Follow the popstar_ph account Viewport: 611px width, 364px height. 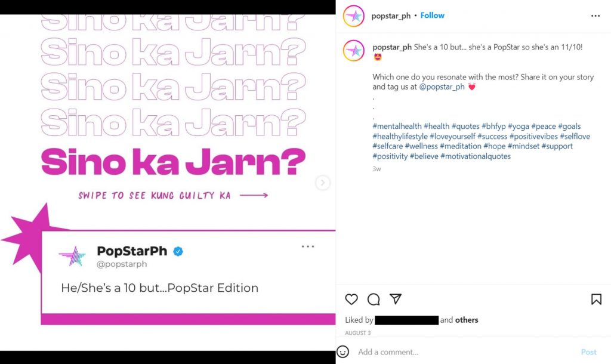coord(432,16)
